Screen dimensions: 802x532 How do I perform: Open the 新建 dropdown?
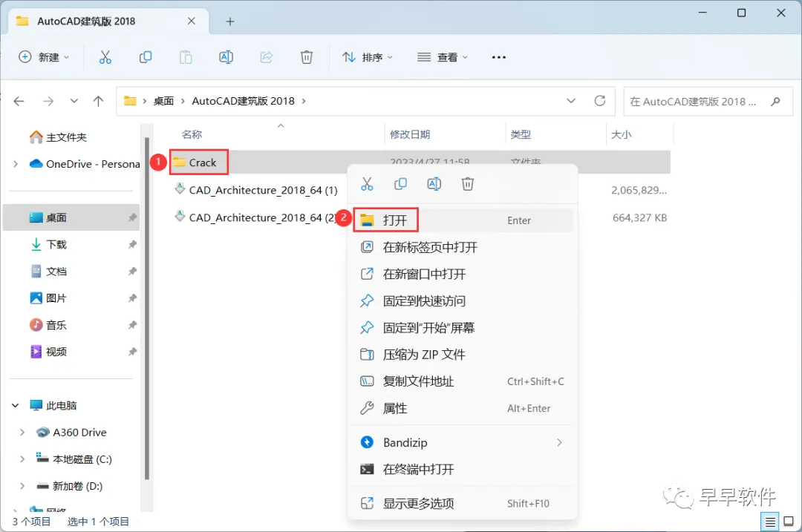pyautogui.click(x=44, y=57)
